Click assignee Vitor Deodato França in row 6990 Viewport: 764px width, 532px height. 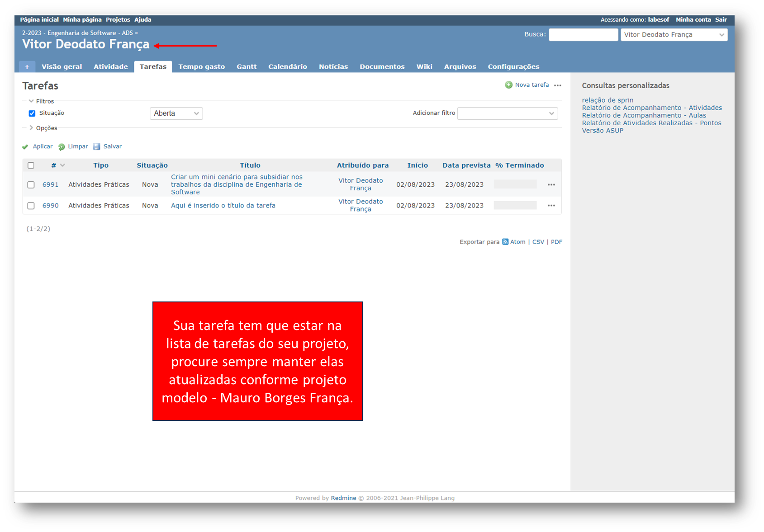click(x=361, y=205)
